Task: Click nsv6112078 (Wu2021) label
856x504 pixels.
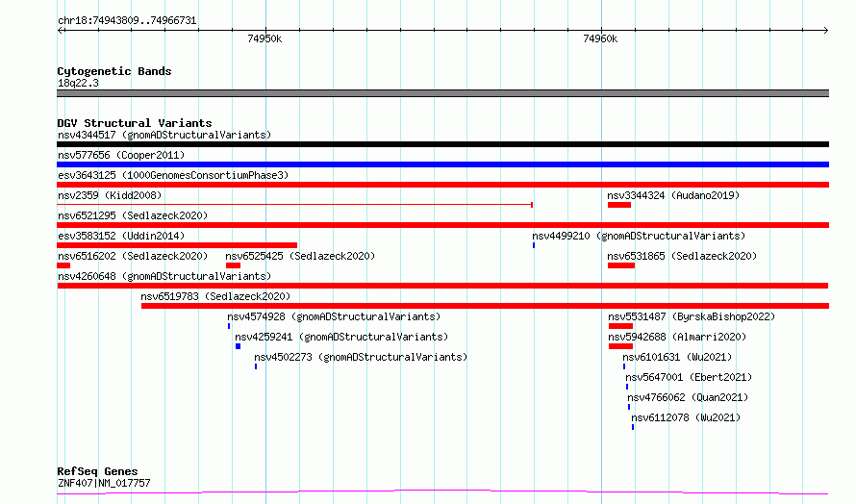Action: [686, 417]
